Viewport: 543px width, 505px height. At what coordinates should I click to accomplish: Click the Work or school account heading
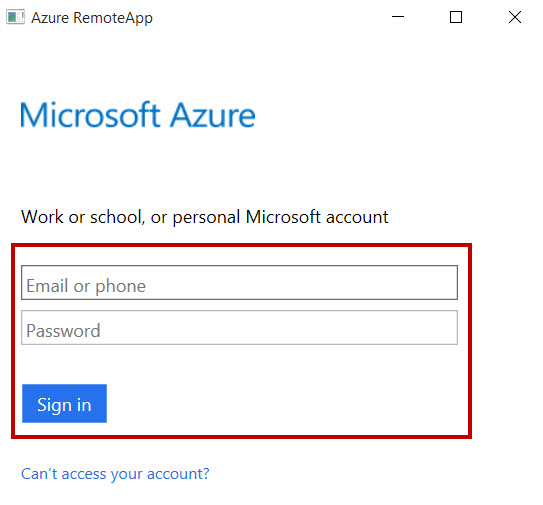pyautogui.click(x=205, y=217)
